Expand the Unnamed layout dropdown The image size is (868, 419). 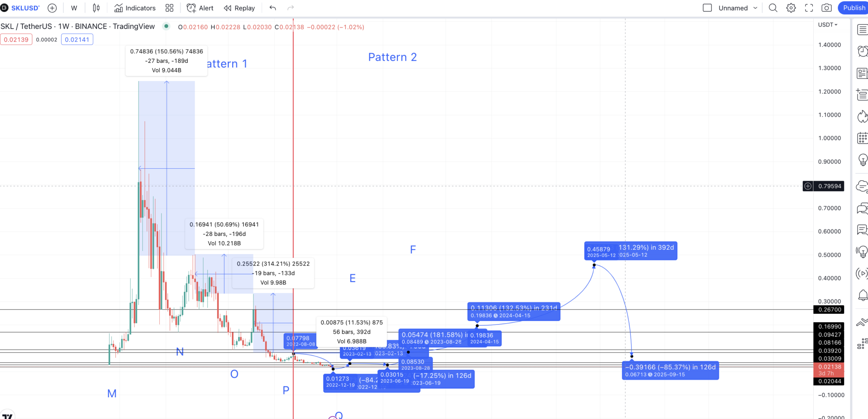[x=738, y=8]
